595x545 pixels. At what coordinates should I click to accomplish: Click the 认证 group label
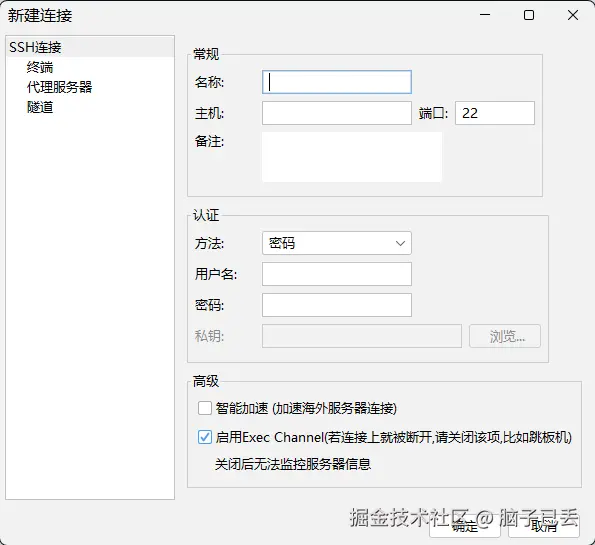tap(206, 215)
